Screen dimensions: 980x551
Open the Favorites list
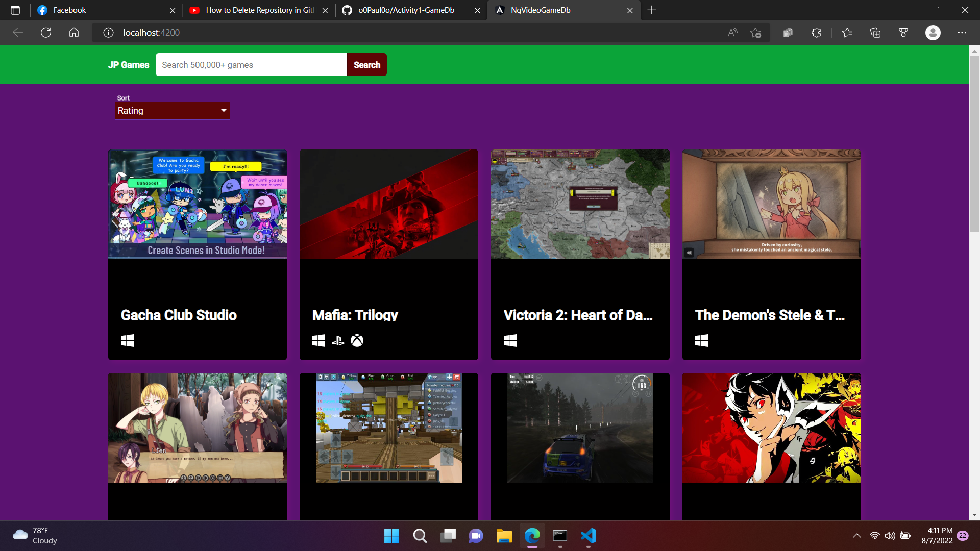[847, 33]
